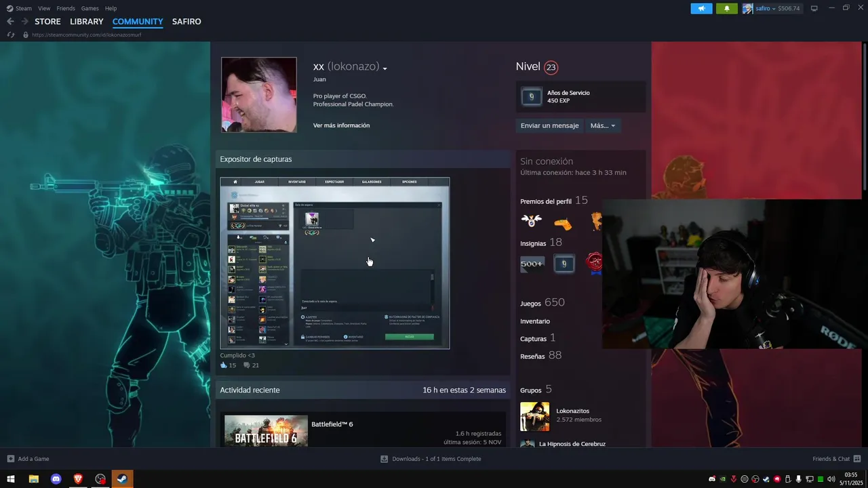Click the level 23 circle badge
The image size is (868, 488).
pyautogui.click(x=551, y=67)
